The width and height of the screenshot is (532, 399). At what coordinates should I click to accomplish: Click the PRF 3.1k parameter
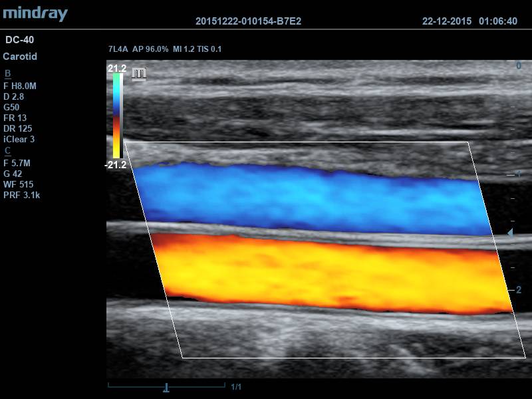22,195
